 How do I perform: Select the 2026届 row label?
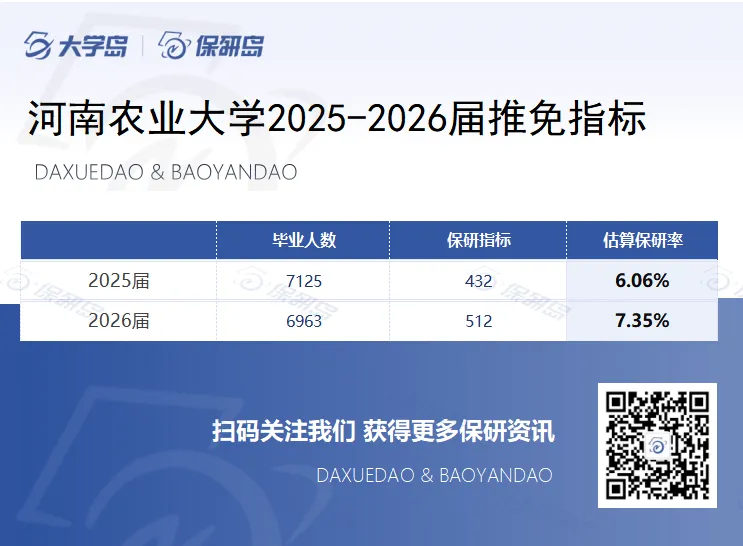(119, 321)
